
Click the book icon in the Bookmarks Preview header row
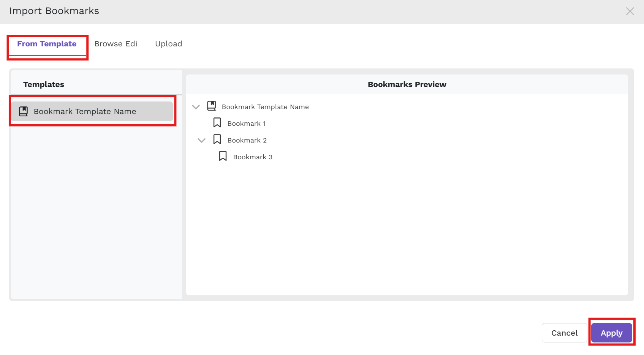(211, 106)
